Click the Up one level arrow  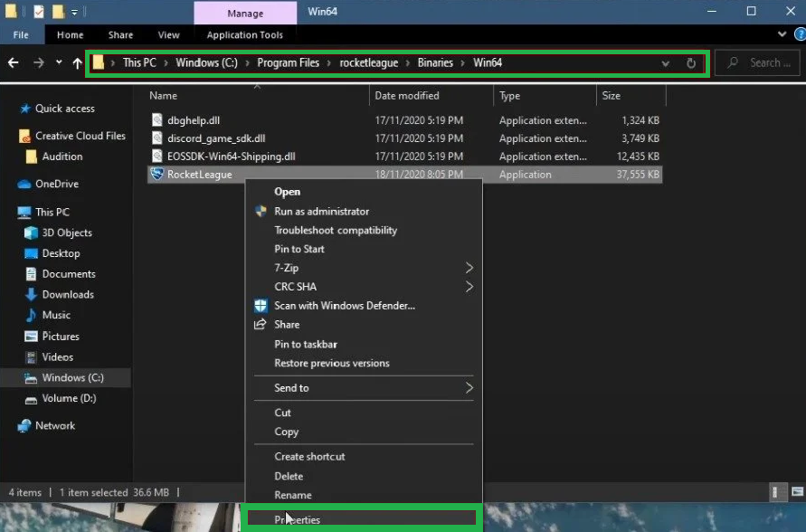click(x=78, y=63)
